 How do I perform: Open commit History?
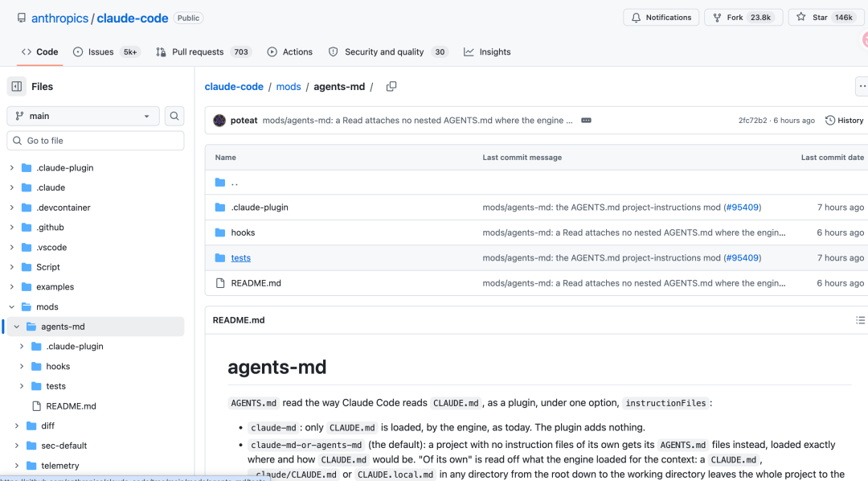pyautogui.click(x=844, y=121)
